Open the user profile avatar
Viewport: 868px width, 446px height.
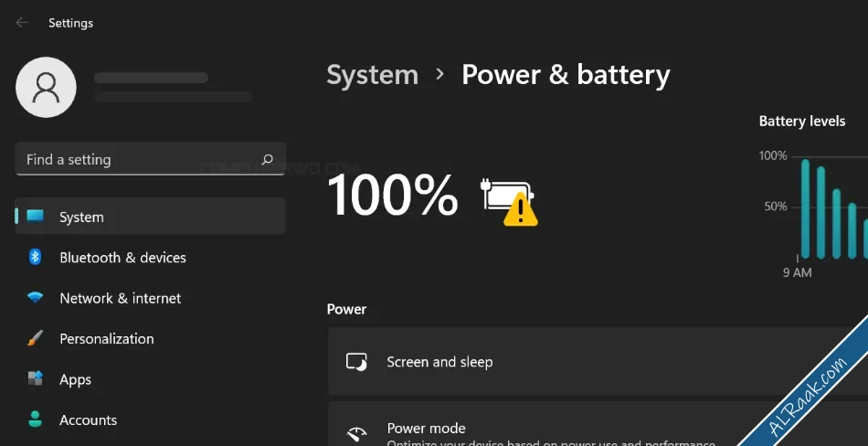click(x=46, y=87)
